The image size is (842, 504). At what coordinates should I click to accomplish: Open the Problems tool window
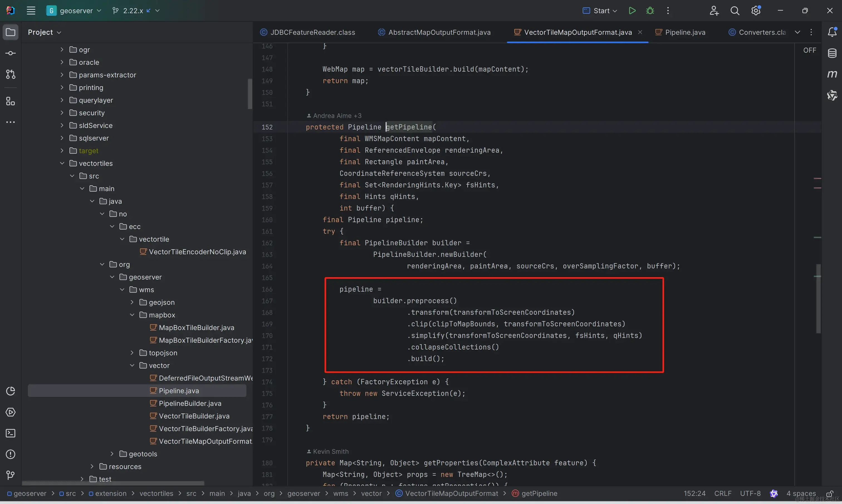click(11, 454)
